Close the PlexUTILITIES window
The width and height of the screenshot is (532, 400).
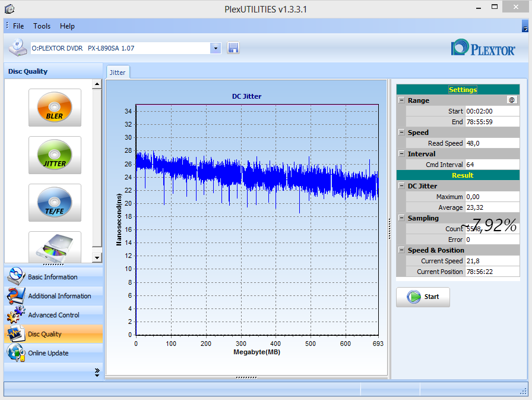point(516,7)
